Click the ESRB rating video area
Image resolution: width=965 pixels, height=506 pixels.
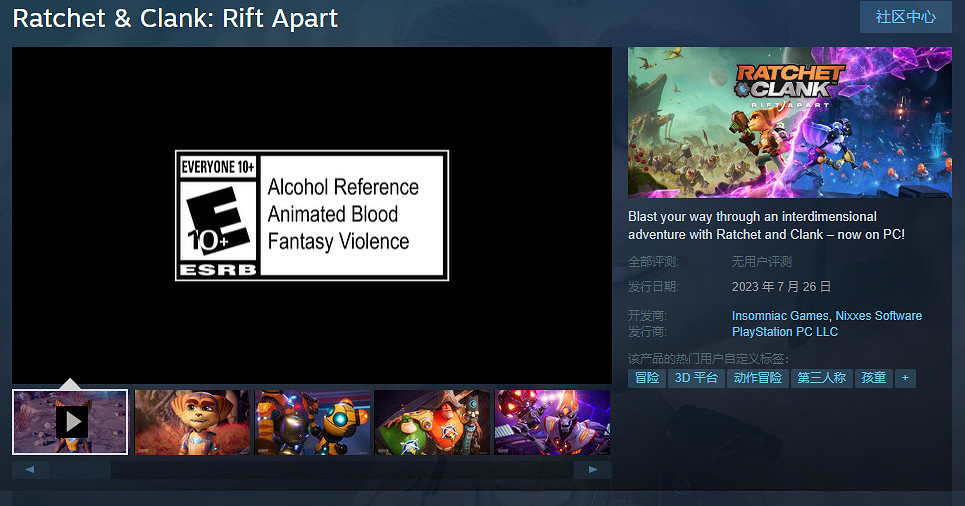pos(311,215)
